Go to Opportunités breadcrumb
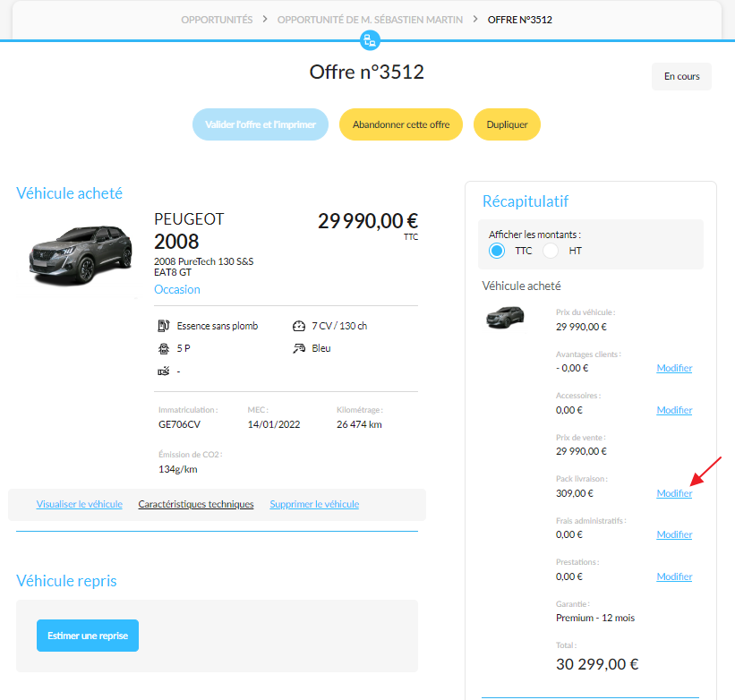The height and width of the screenshot is (700, 735). 217,20
